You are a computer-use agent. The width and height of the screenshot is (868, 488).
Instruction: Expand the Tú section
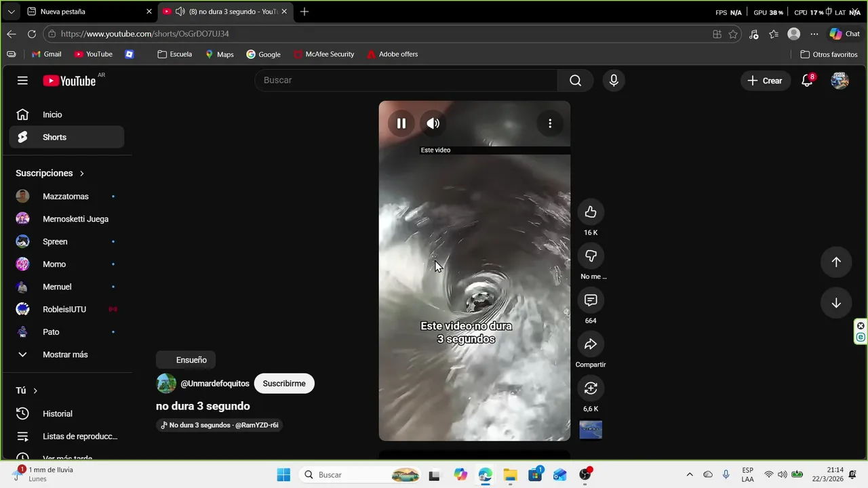[26, 391]
